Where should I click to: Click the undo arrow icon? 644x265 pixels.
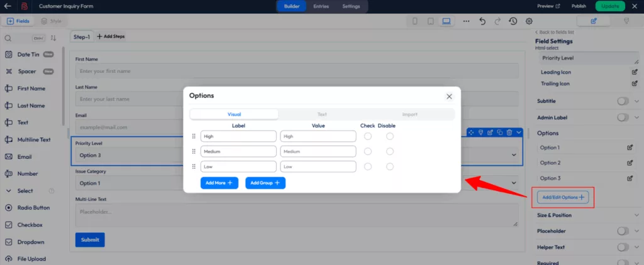(x=482, y=21)
